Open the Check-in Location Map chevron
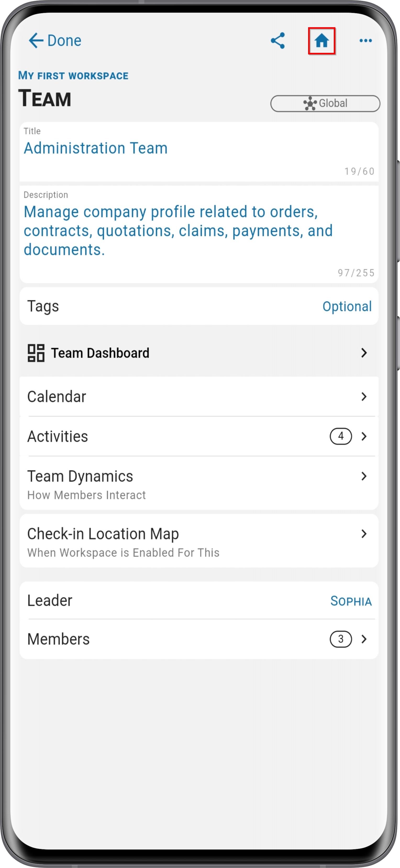Screen dimensions: 400x868 (x=364, y=534)
